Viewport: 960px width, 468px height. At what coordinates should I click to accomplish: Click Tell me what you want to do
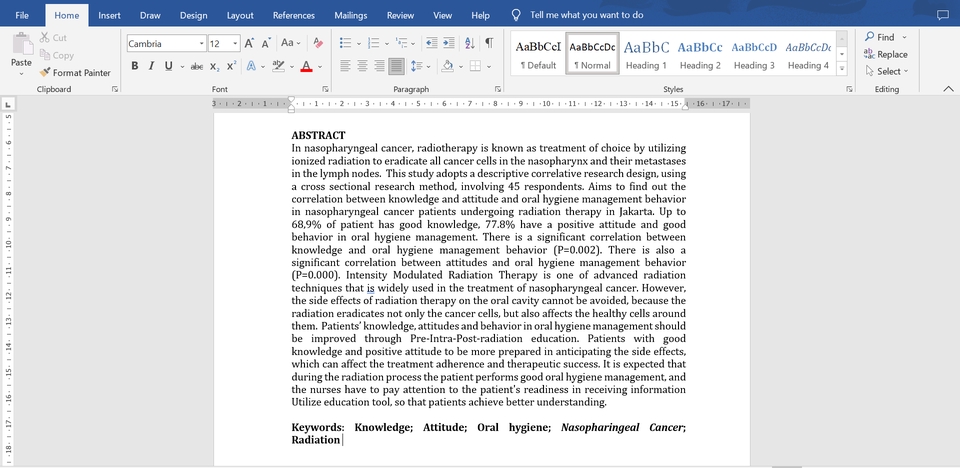click(586, 15)
